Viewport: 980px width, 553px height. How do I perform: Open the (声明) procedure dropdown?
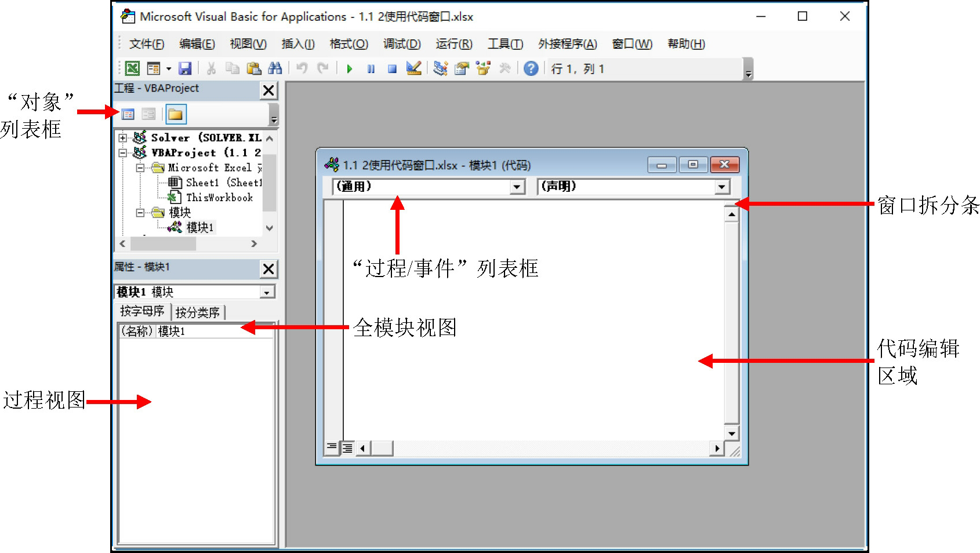721,187
